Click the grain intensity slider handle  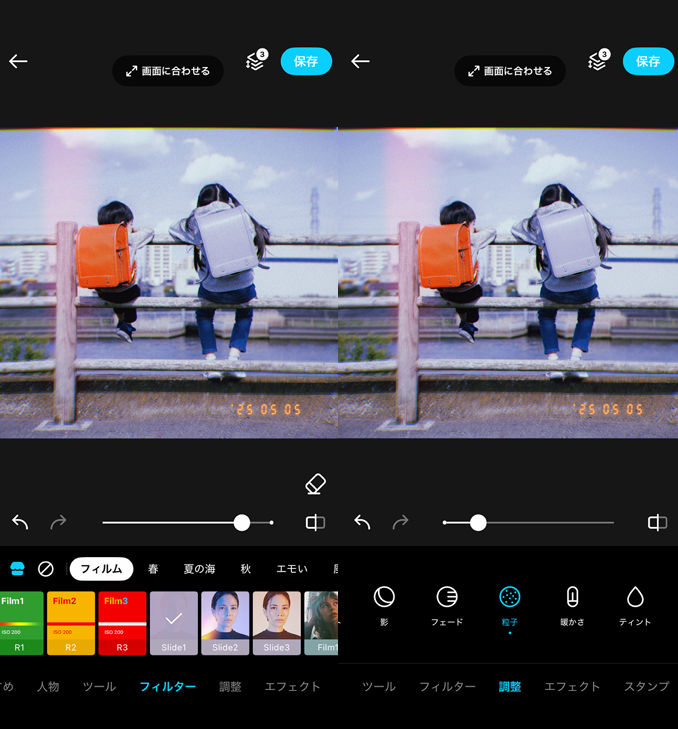pos(478,523)
